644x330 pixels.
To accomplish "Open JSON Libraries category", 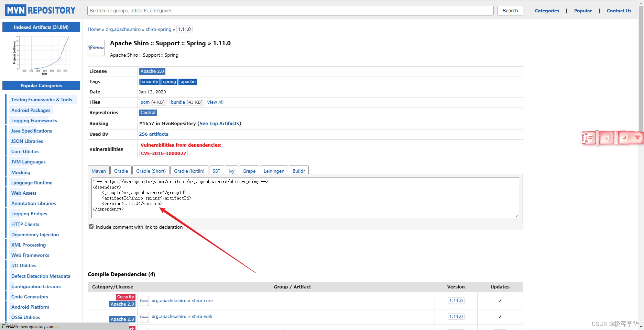I will coord(27,141).
